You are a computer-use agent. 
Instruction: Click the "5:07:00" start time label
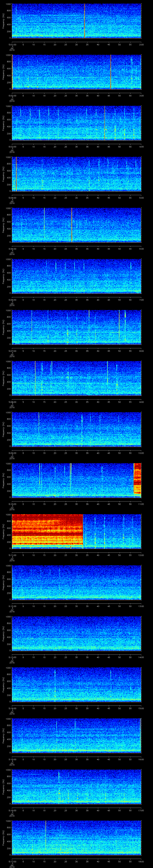pyautogui.click(x=12, y=351)
